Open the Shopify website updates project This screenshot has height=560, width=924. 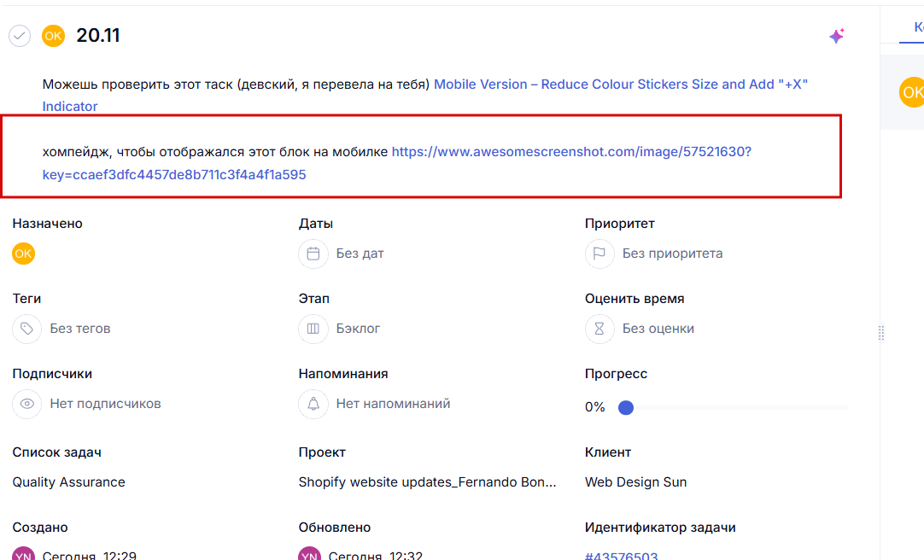coord(427,482)
